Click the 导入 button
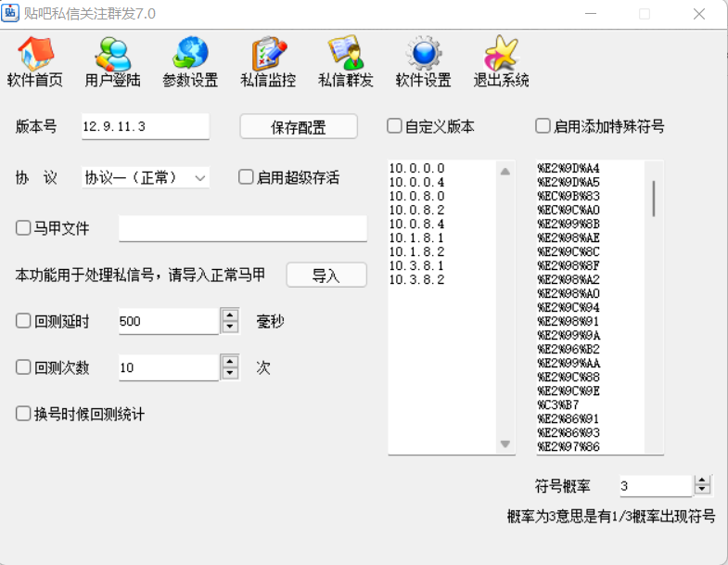Screen dimensions: 728x565 point(326,275)
